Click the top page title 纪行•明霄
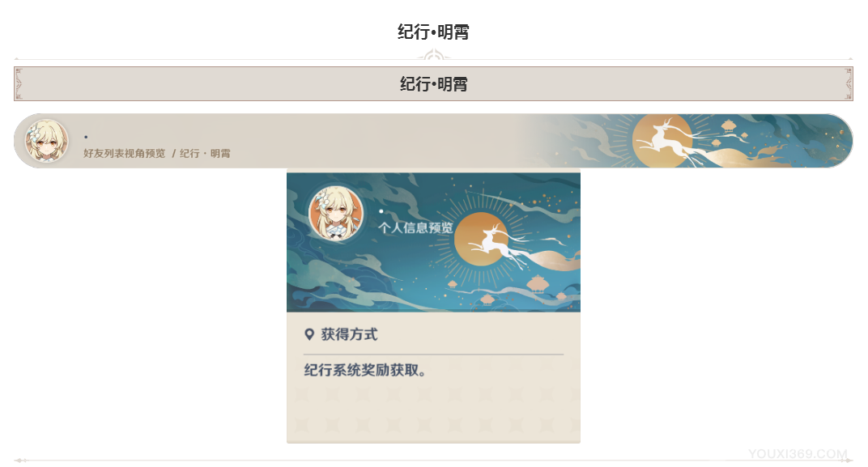This screenshot has height=467, width=868. pyautogui.click(x=433, y=32)
